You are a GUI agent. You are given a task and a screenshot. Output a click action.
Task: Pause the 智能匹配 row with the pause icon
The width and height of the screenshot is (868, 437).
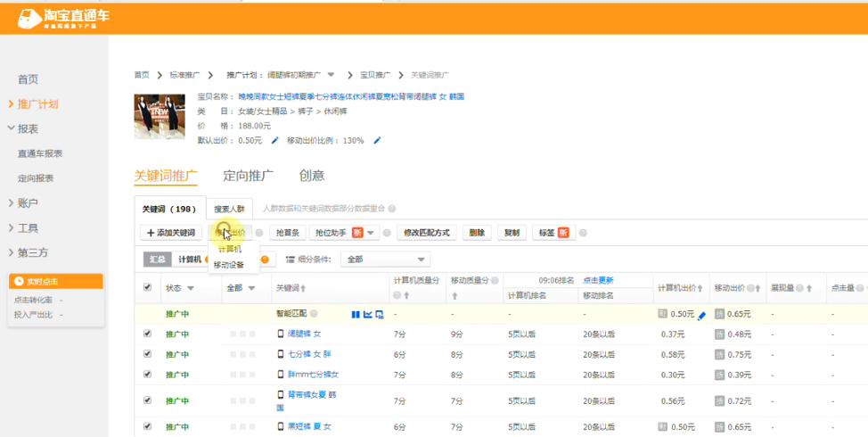356,315
